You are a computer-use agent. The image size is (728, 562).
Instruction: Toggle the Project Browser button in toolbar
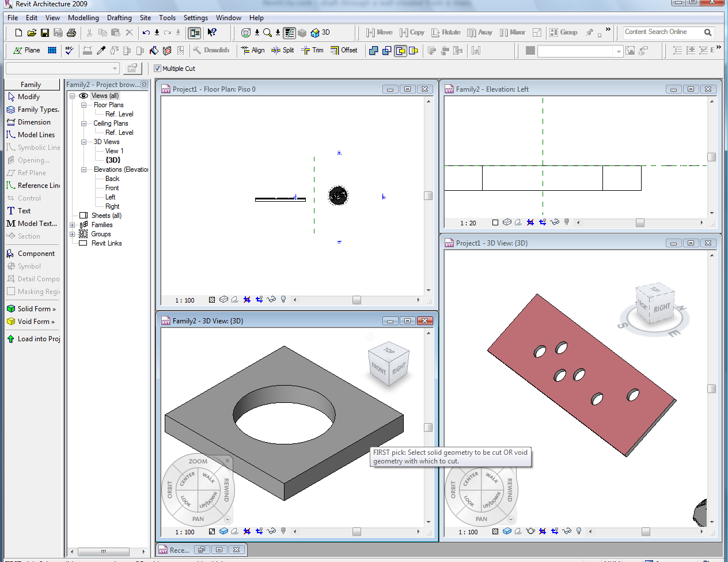click(195, 33)
